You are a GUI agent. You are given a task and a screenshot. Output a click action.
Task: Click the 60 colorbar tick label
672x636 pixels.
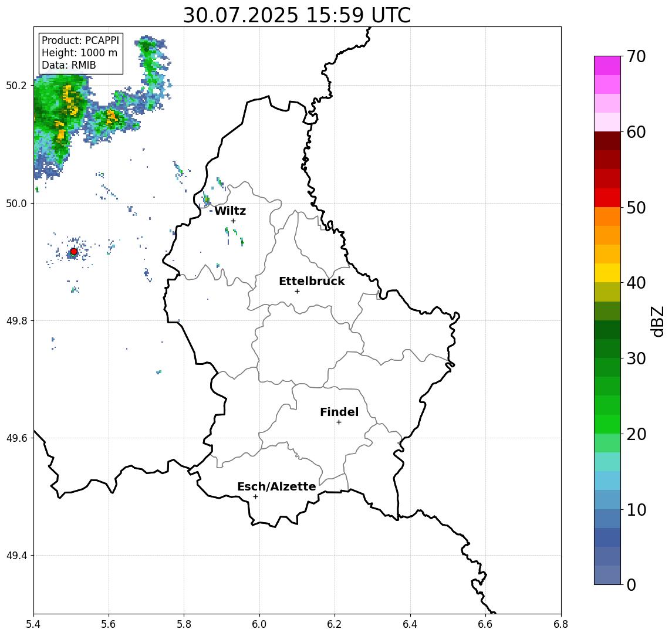636,132
